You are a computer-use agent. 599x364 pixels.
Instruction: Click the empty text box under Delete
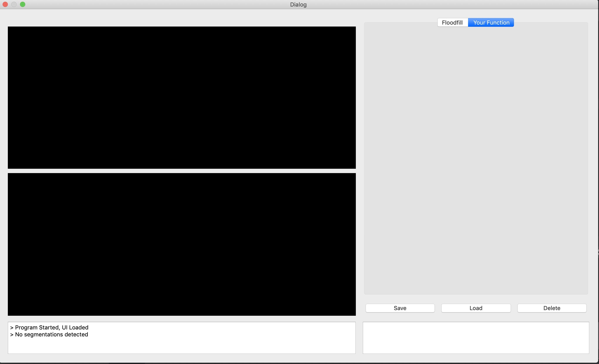click(x=476, y=338)
